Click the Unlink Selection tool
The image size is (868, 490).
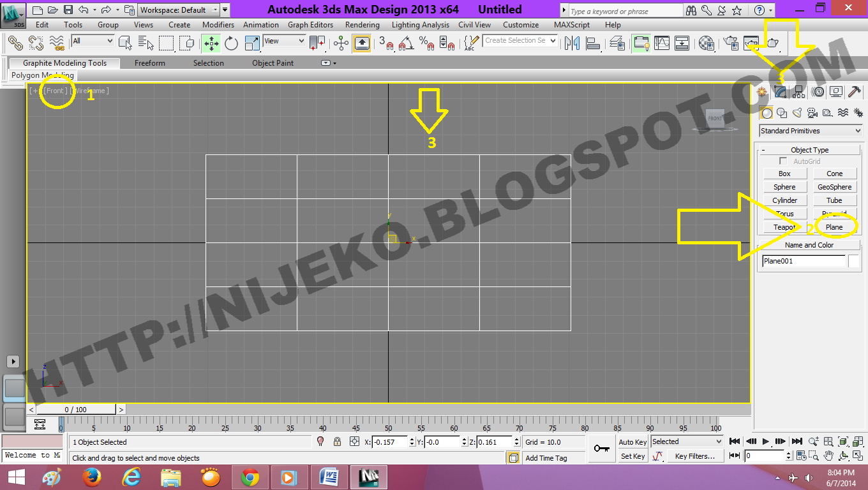(36, 43)
